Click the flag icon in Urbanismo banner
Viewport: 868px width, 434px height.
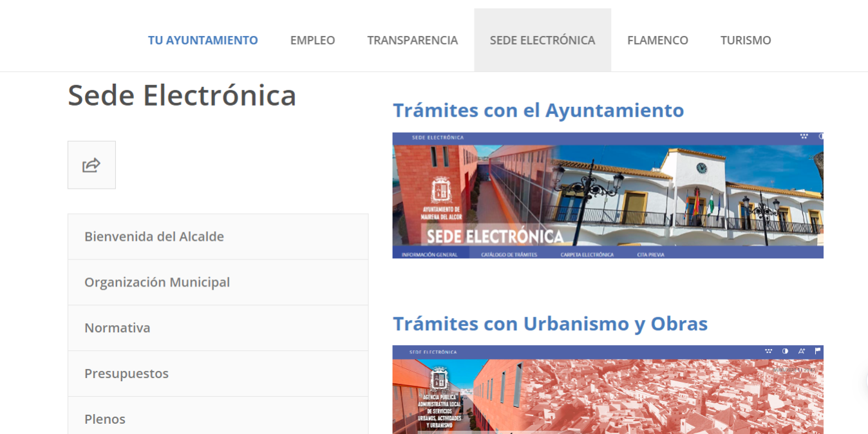tap(818, 351)
